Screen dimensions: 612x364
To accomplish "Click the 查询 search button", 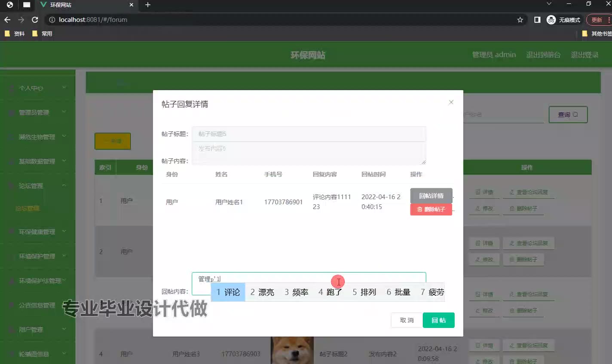I will 568,115.
